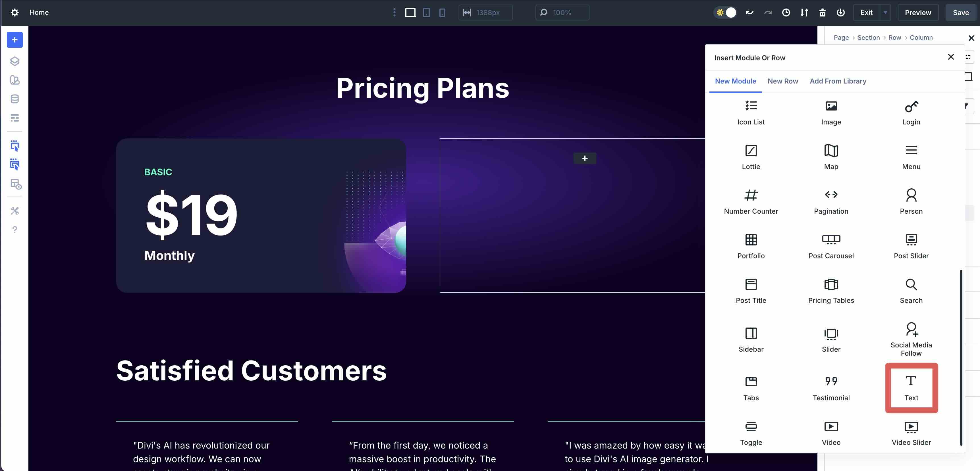This screenshot has width=980, height=471.
Task: Expand the three-dot options menu
Action: point(395,12)
